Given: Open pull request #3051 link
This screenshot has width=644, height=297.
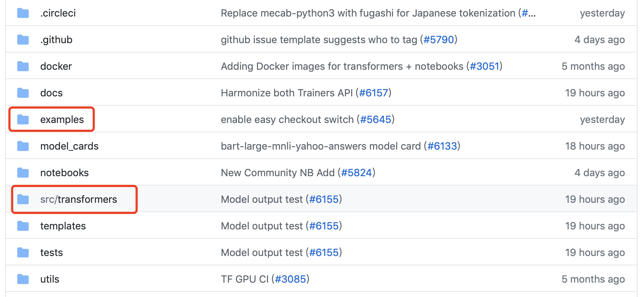Looking at the screenshot, I should [x=485, y=67].
